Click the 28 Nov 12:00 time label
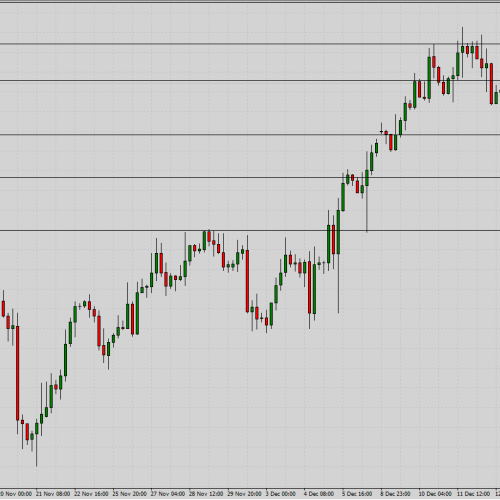The width and height of the screenshot is (500, 500). click(x=206, y=494)
